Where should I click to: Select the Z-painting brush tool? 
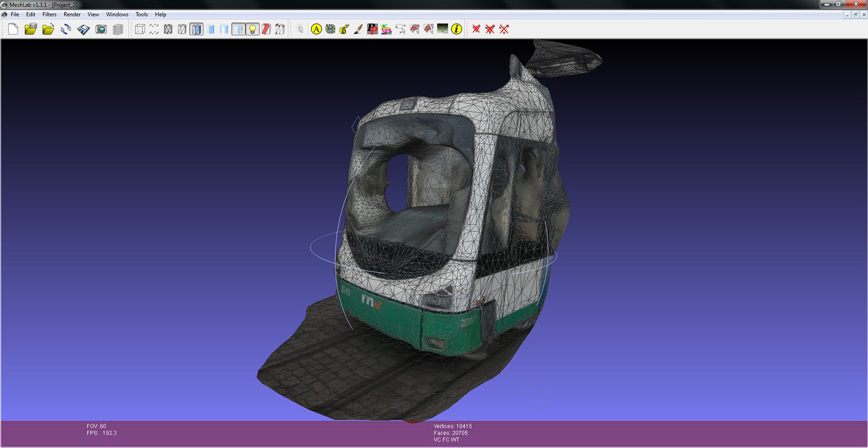[358, 29]
